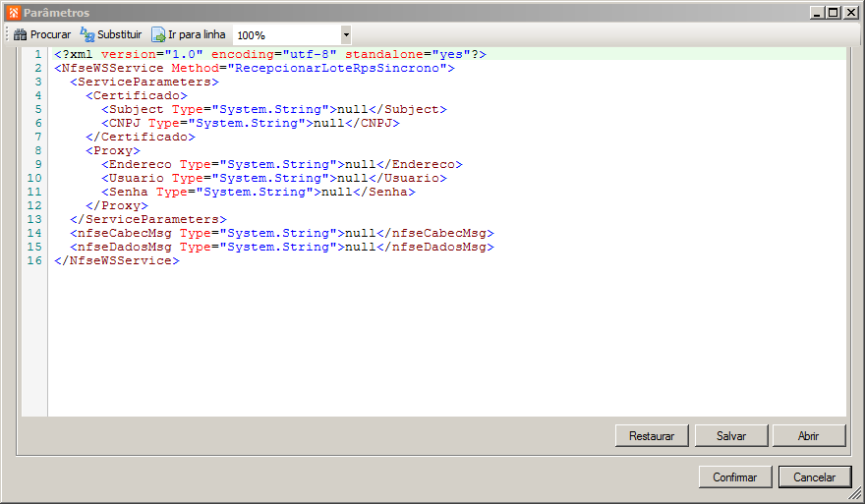Click line number 4 in gutter
865x504 pixels.
coord(38,95)
